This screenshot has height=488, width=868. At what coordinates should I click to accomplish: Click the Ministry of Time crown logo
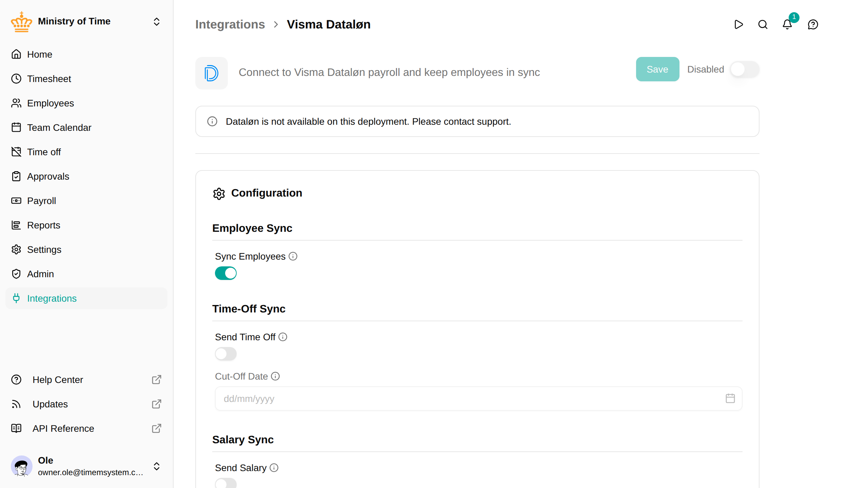point(21,22)
